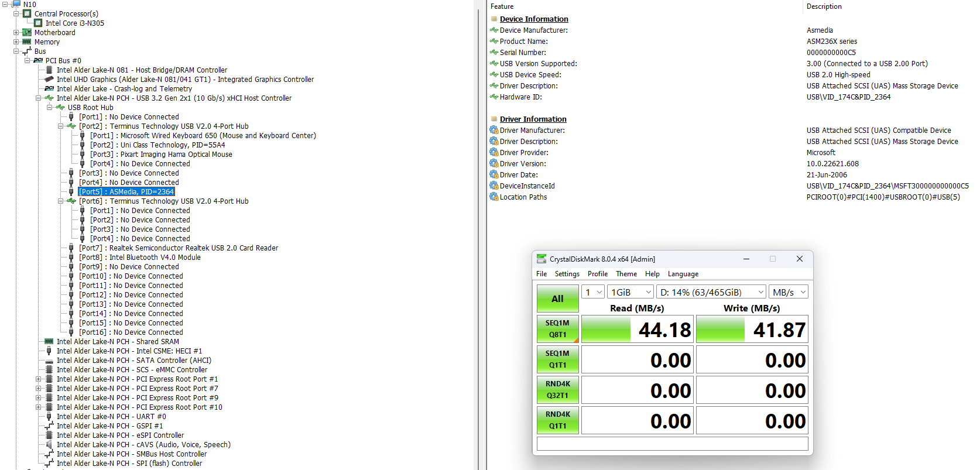Click the USB 2.0 High-speed value
The image size is (980, 470).
click(838, 75)
